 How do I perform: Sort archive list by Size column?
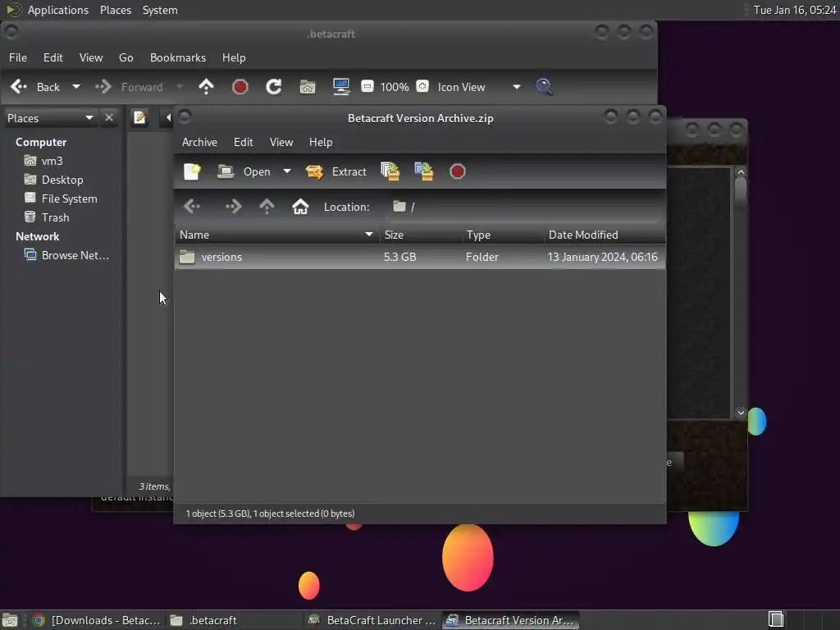click(421, 235)
